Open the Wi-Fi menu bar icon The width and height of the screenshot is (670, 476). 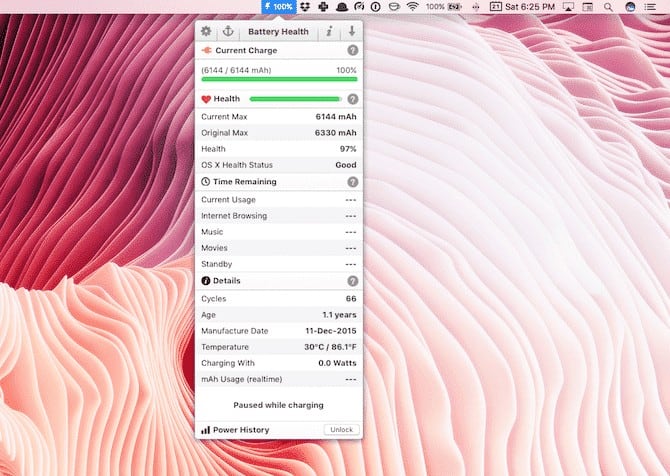[x=412, y=6]
